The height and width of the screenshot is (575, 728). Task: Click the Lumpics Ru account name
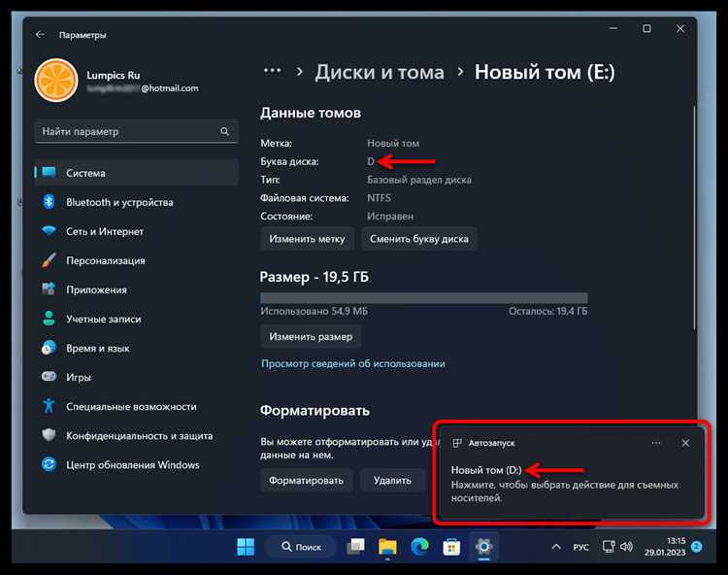(114, 75)
